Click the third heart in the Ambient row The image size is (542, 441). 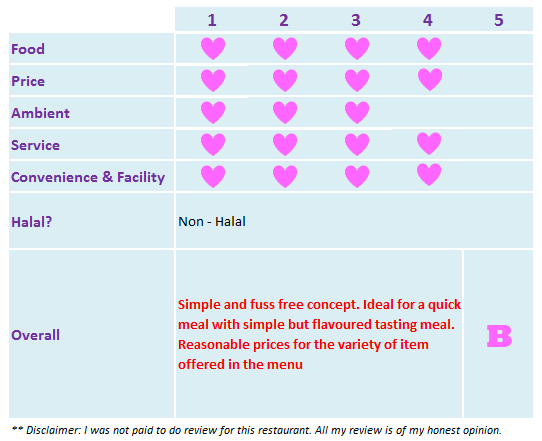357,112
